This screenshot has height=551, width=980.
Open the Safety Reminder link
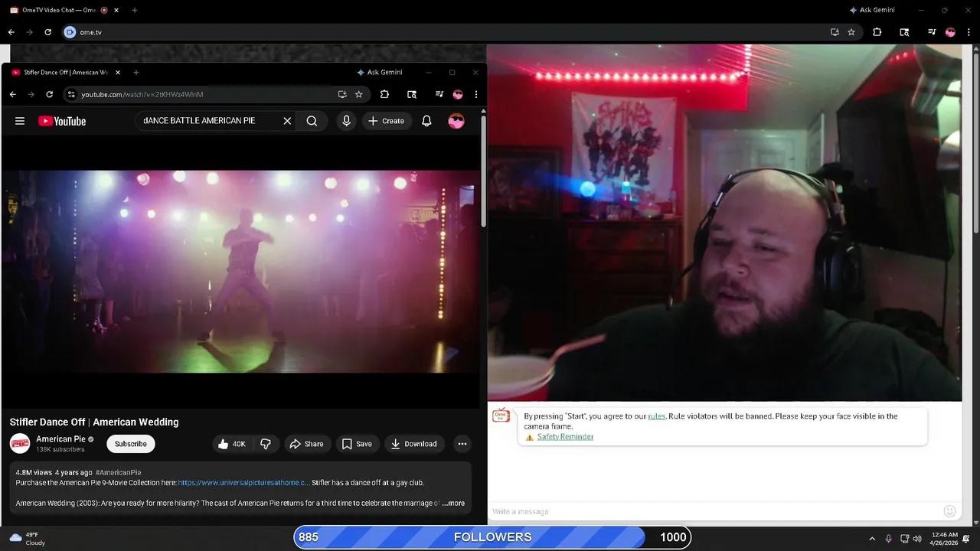coord(565,437)
